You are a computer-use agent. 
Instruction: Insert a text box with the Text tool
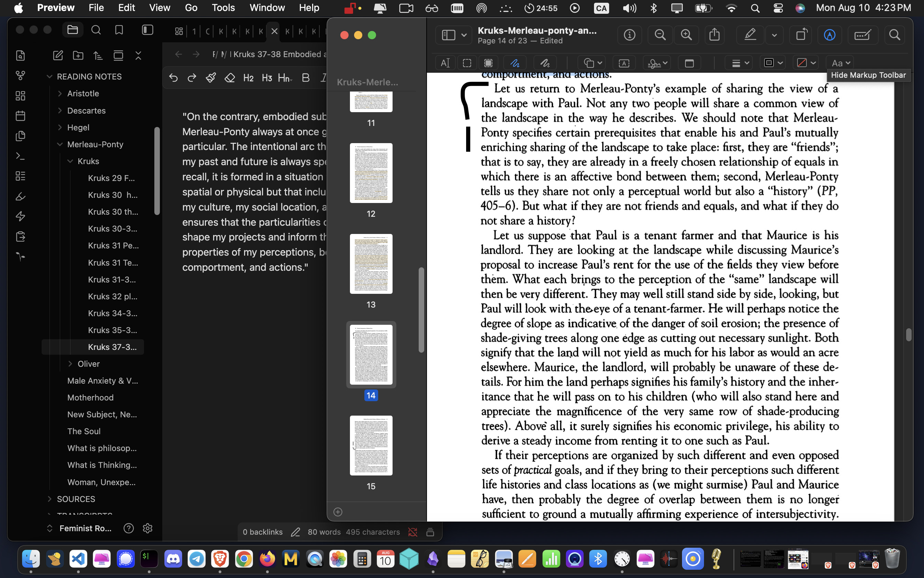[624, 63]
